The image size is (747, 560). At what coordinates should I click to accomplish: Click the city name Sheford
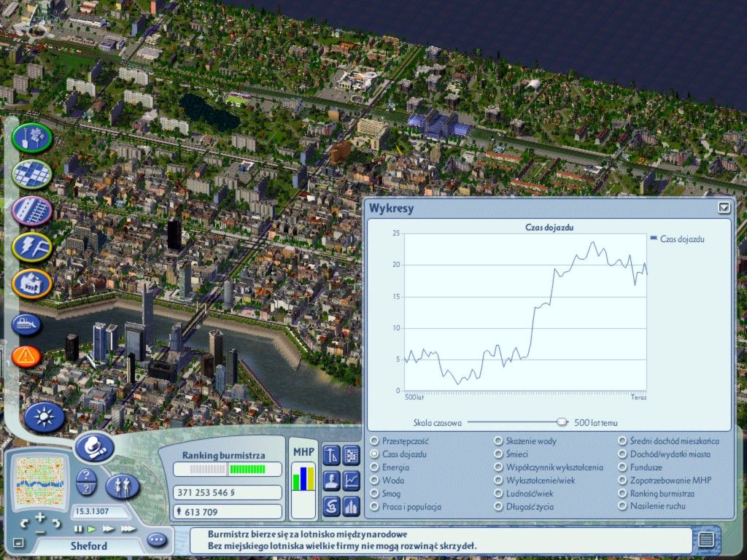[x=88, y=545]
